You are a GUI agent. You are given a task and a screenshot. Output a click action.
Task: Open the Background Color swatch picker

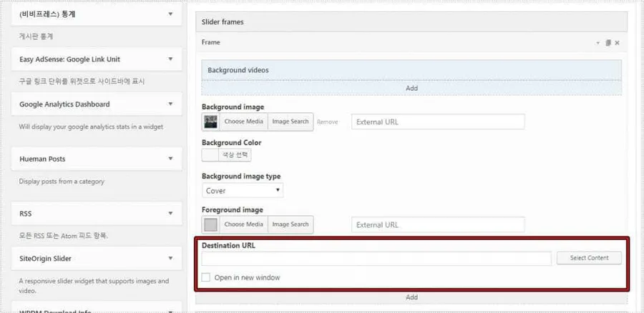210,155
